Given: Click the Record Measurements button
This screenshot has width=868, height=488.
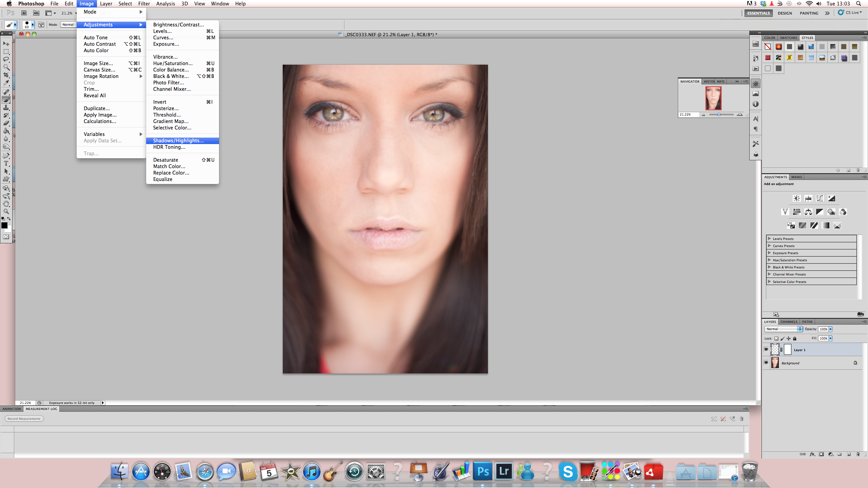Looking at the screenshot, I should pyautogui.click(x=24, y=419).
